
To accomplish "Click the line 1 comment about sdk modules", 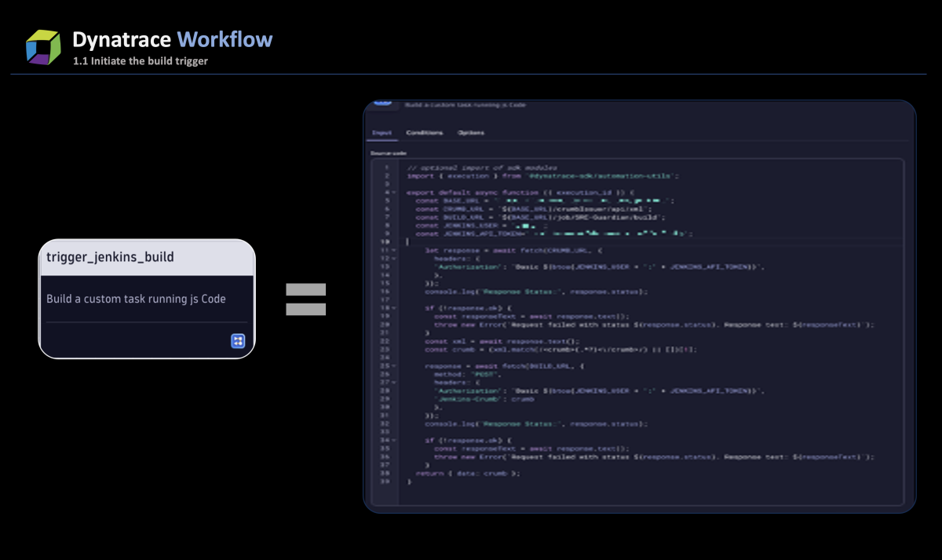I will coord(482,167).
